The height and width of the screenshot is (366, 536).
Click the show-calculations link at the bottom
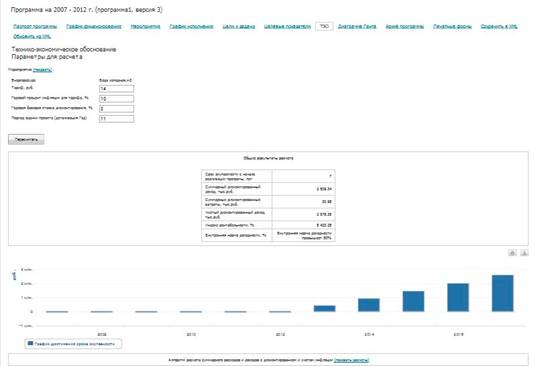[351, 360]
